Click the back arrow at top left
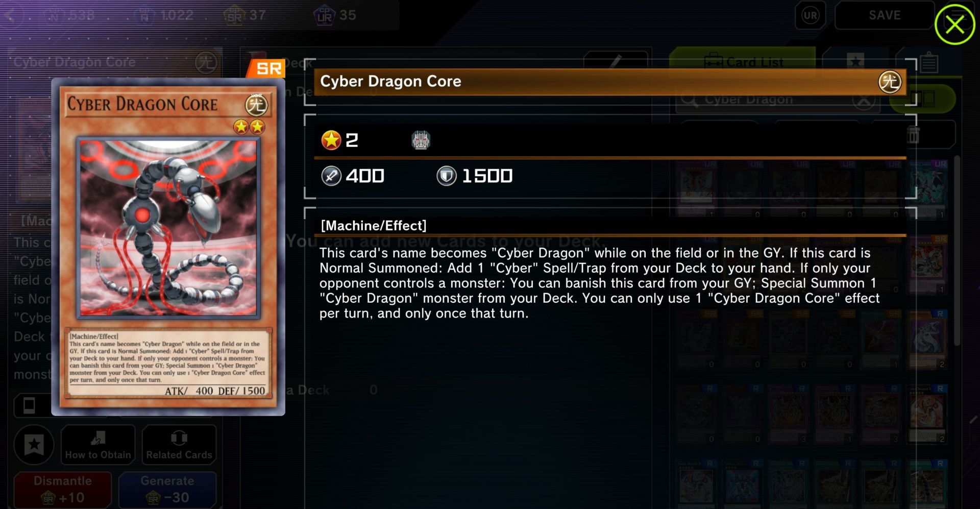Viewport: 980px width, 509px height. [x=12, y=15]
